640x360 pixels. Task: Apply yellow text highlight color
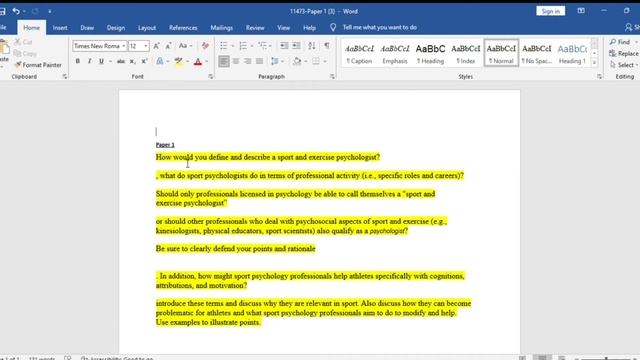(x=178, y=61)
